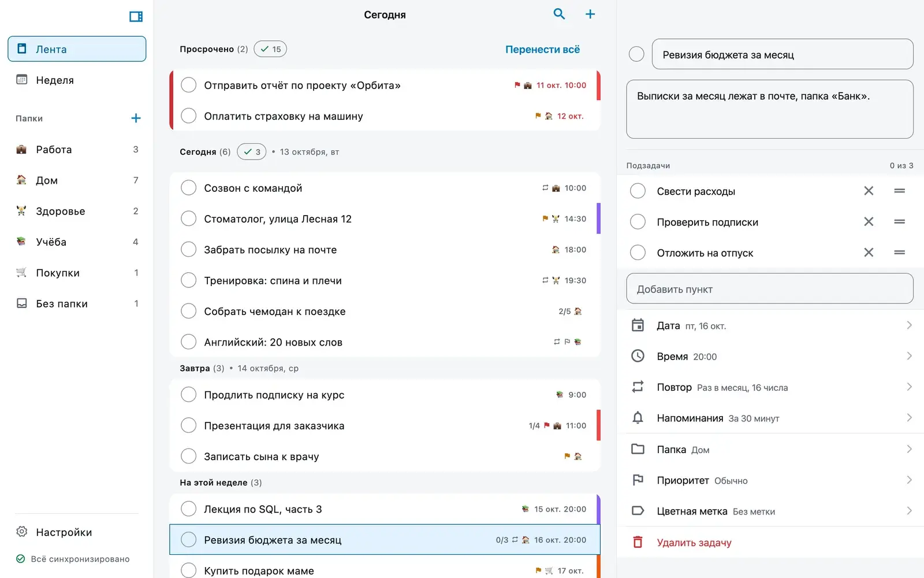Image resolution: width=924 pixels, height=578 pixels.
Task: Click the label icon next to Цветная метка
Action: point(638,511)
